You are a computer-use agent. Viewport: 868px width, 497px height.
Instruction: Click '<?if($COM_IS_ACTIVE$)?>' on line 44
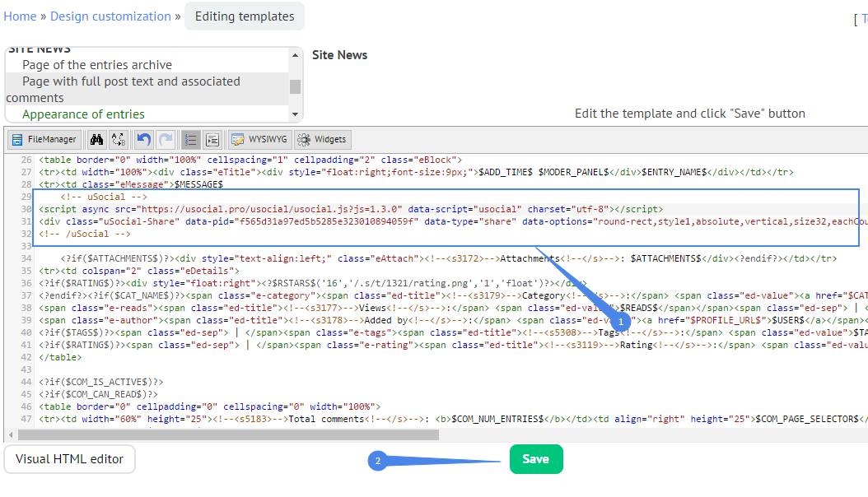point(101,382)
